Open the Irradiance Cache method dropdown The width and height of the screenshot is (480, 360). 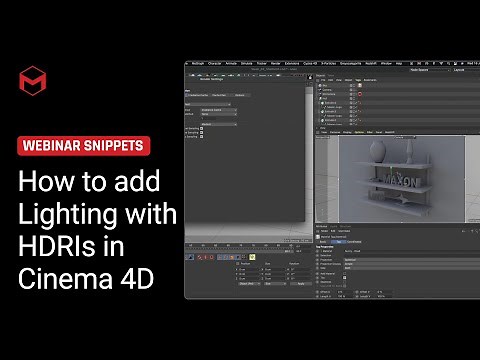(x=219, y=110)
